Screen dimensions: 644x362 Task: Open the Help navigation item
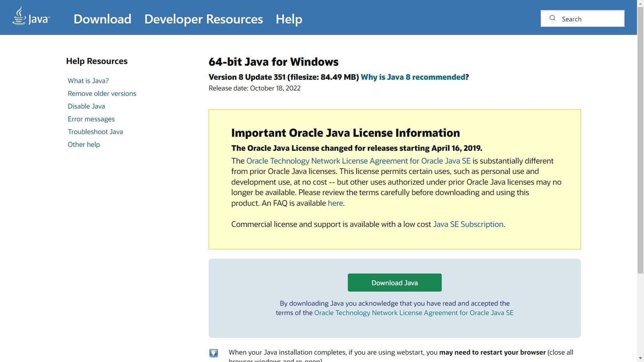pyautogui.click(x=289, y=19)
